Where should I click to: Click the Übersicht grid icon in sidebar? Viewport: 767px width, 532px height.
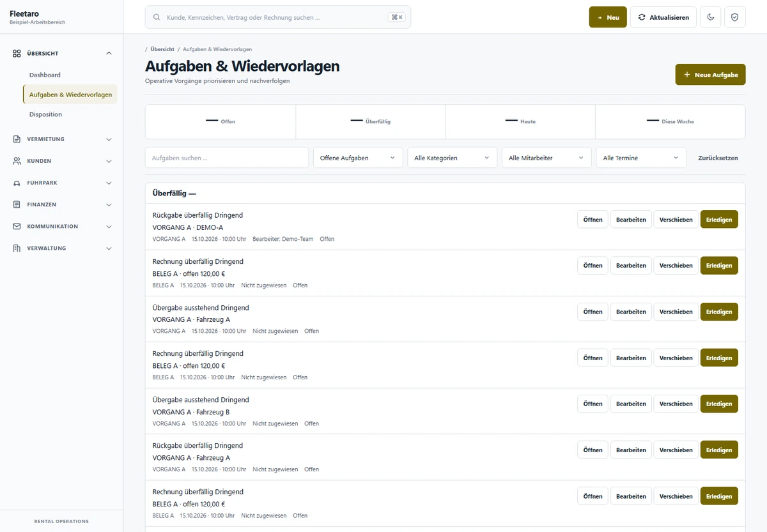[17, 54]
